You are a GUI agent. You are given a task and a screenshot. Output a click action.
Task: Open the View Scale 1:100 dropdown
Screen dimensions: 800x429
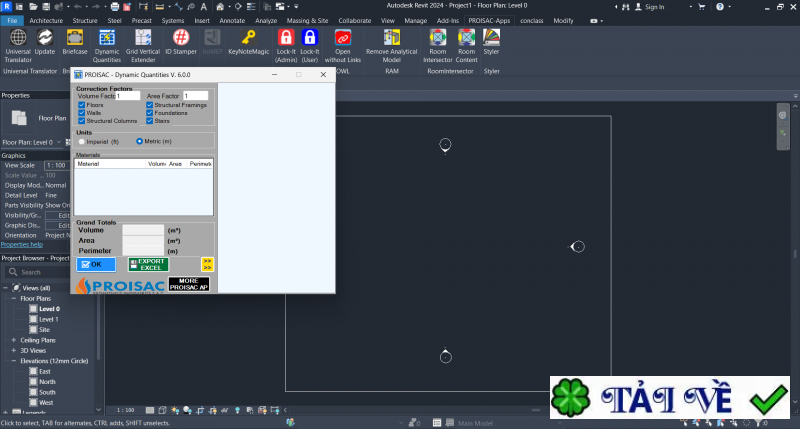[x=56, y=165]
